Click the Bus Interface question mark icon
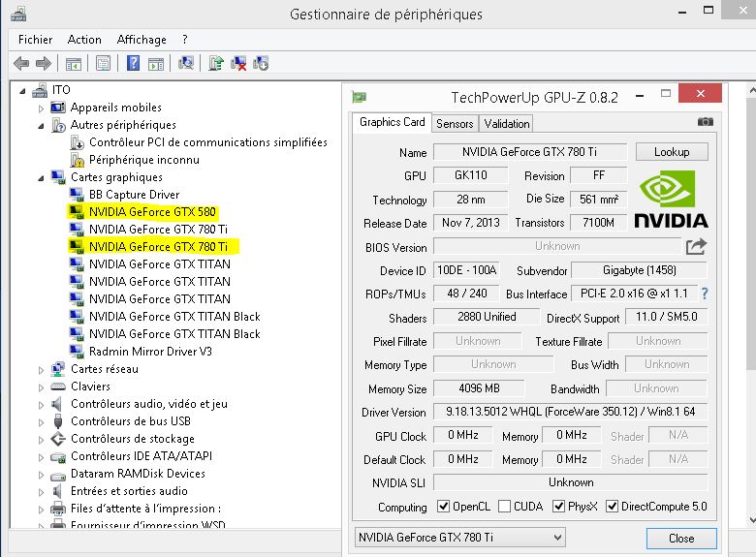The image size is (756, 557). pos(705,293)
